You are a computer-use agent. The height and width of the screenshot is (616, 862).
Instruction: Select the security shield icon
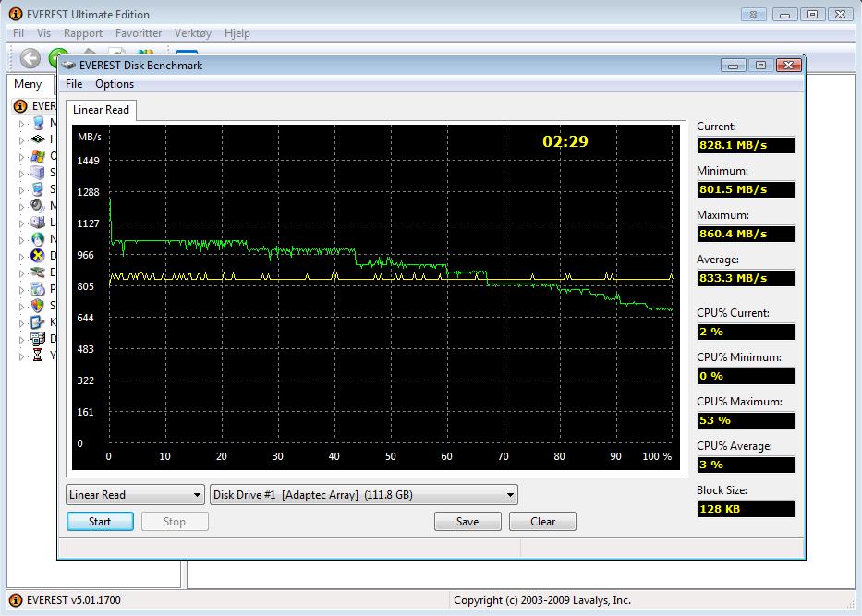coord(37,306)
